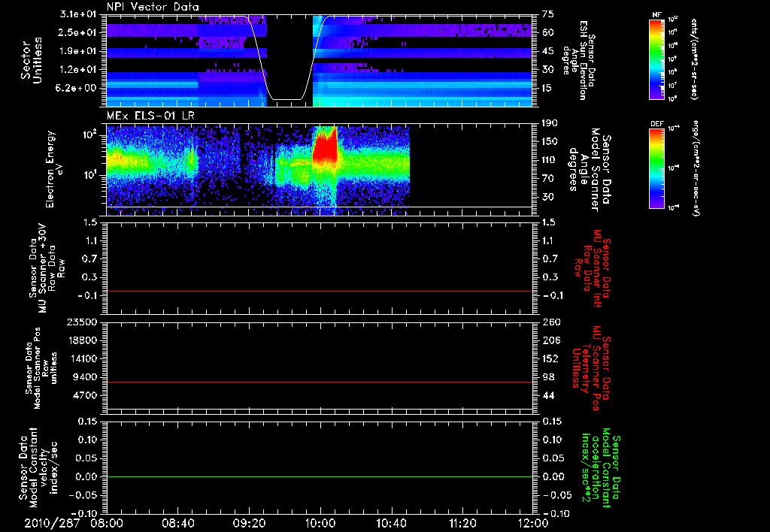Click the "190" scanner angle tick value

pyautogui.click(x=550, y=123)
